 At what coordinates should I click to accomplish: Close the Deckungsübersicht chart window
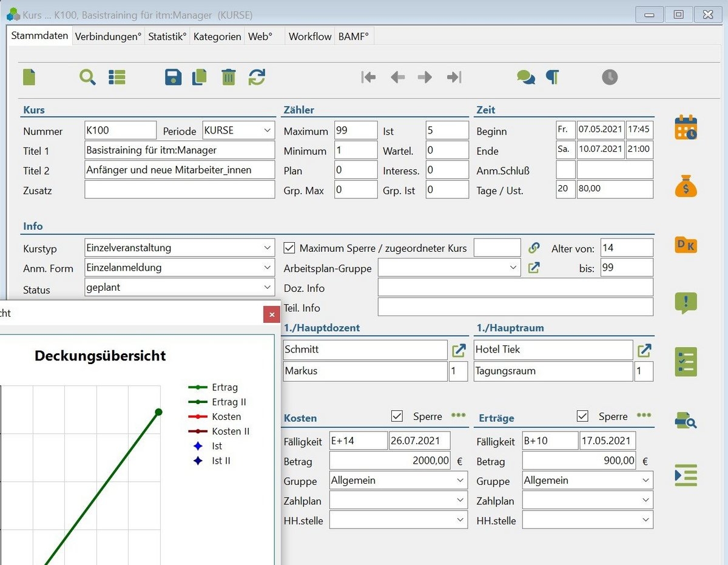coord(271,314)
